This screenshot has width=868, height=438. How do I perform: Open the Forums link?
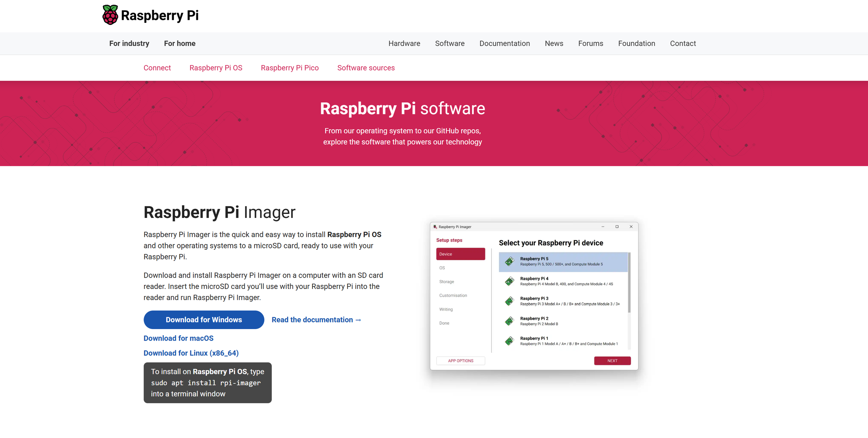(x=591, y=43)
